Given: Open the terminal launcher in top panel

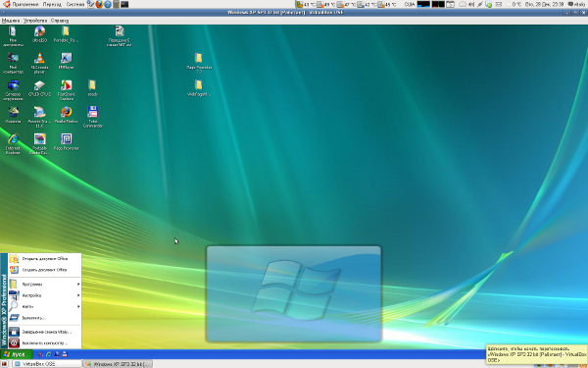Looking at the screenshot, I should point(124,4).
